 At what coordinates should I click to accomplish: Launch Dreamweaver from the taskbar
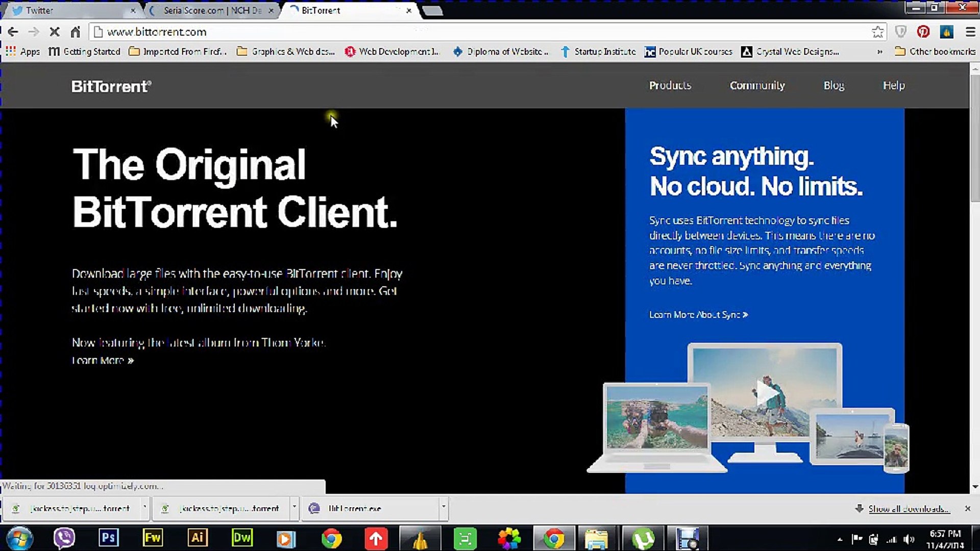pos(242,538)
